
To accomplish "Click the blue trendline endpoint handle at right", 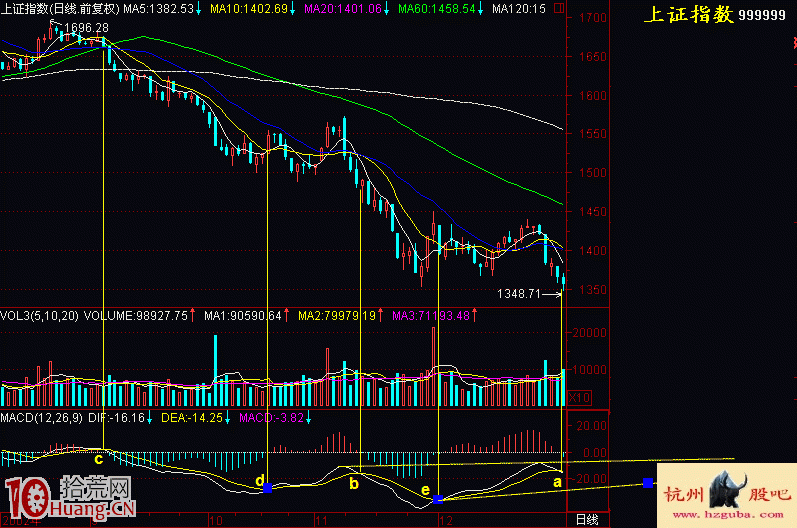I will click(648, 483).
